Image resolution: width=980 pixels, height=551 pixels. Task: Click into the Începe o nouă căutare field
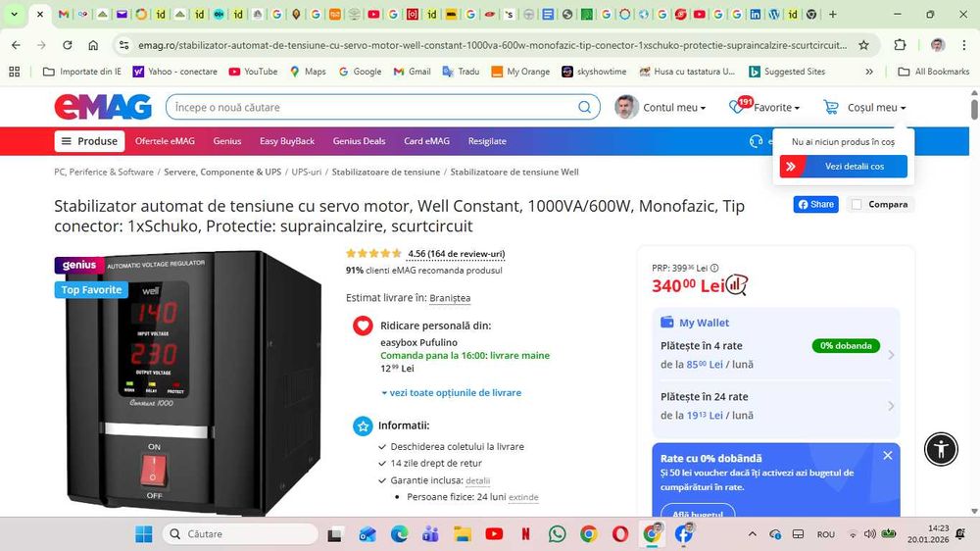[372, 107]
